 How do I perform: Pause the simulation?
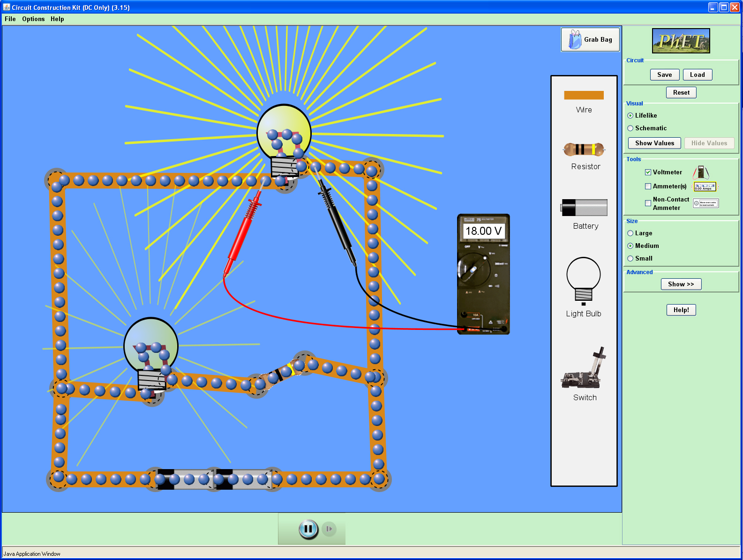(308, 529)
